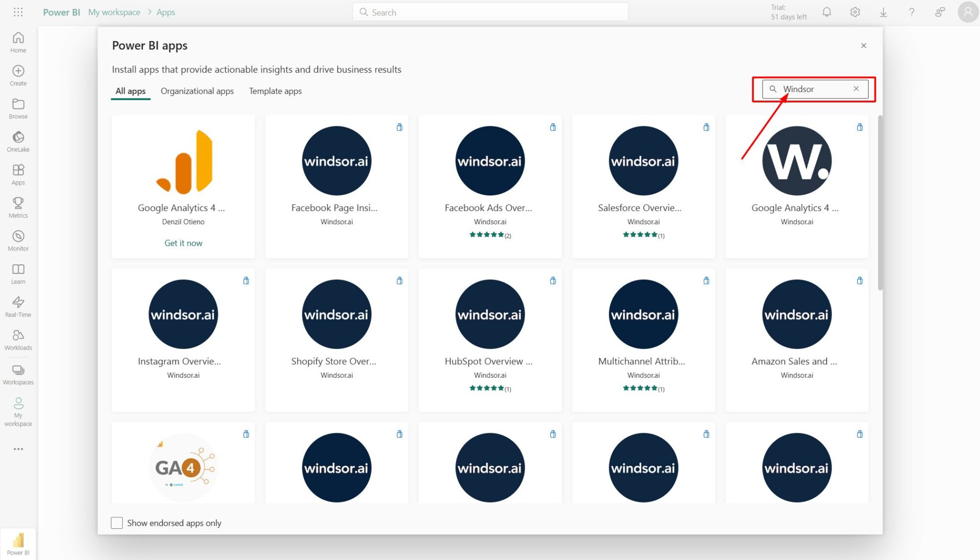Click the Power BI logo at bottom left
Image resolution: width=980 pixels, height=560 pixels.
(18, 544)
